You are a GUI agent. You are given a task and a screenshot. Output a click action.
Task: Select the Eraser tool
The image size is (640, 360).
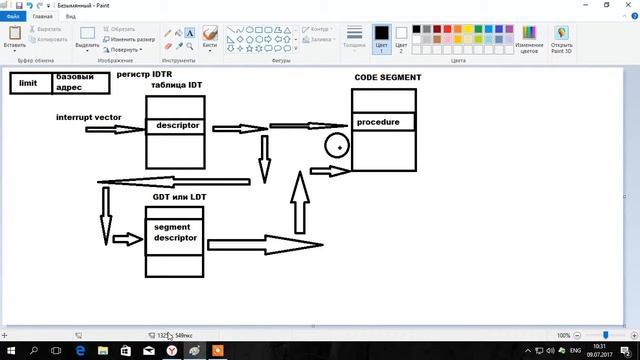click(x=167, y=46)
